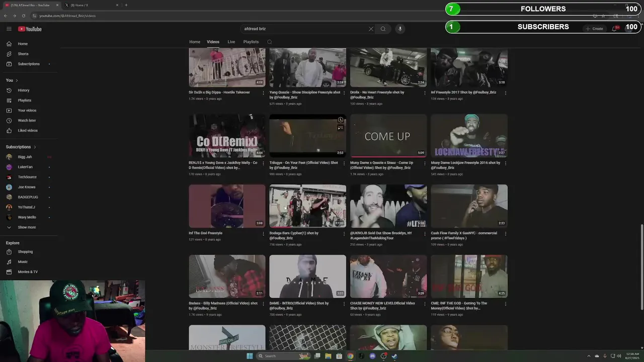Click Add to queue on Trilogye thumbnail
Viewport: 644px width, 362px height.
pyautogui.click(x=341, y=128)
